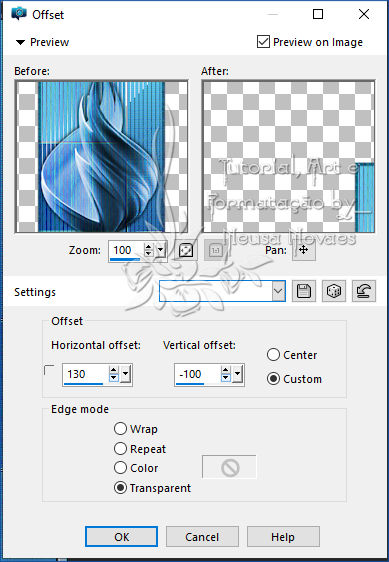Open the Horizontal offset slider dropdown
The image size is (389, 562).
point(125,374)
